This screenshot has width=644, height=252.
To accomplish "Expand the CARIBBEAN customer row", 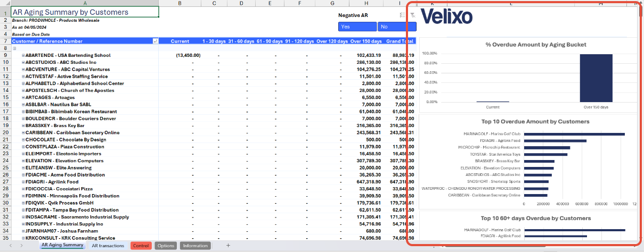I will (x=23, y=132).
